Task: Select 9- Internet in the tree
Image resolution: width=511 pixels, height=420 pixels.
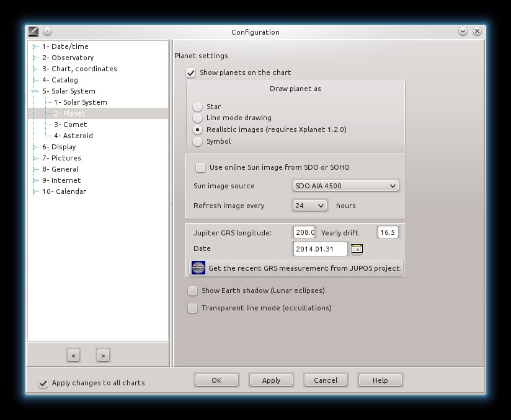Action: tap(61, 180)
